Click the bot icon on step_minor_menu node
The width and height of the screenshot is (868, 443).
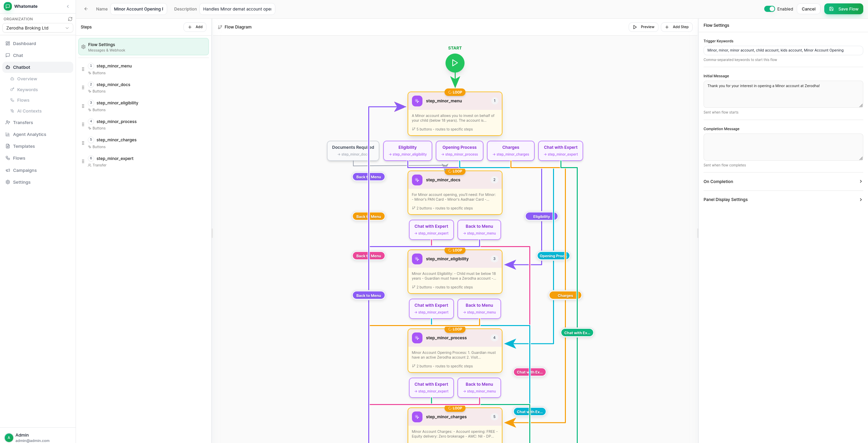point(417,101)
